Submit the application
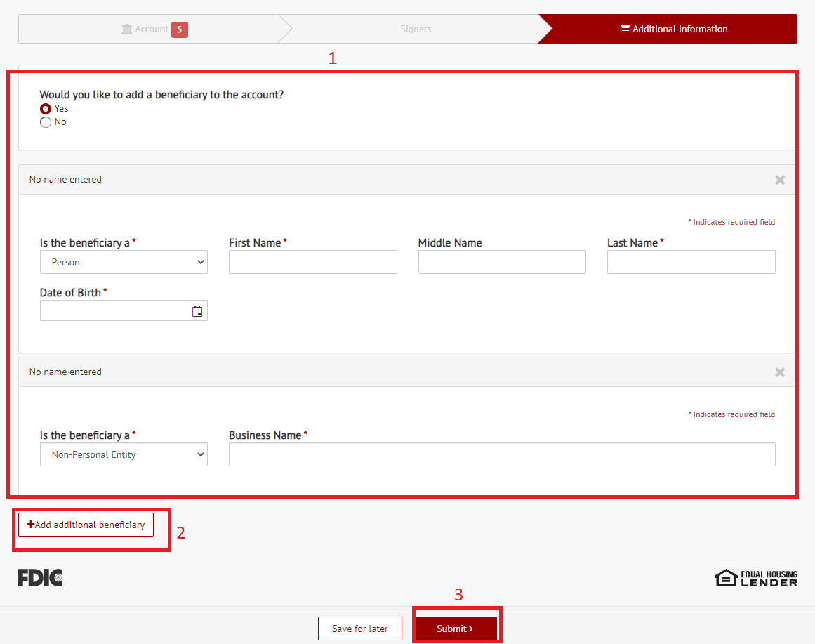815x644 pixels. pyautogui.click(x=455, y=629)
